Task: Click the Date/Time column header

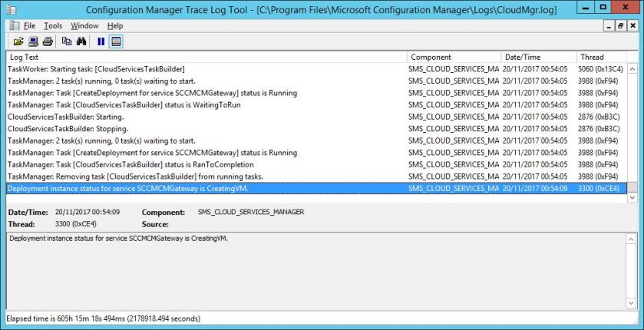Action: pos(539,57)
